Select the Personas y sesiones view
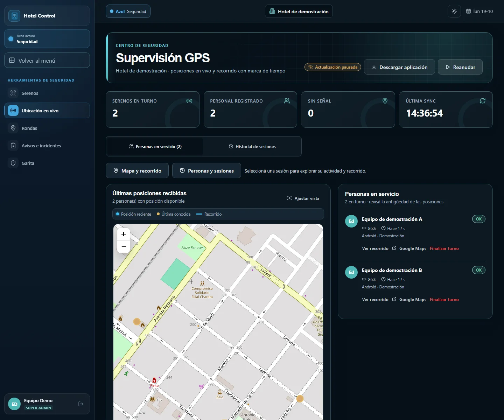This screenshot has height=420, width=504. (206, 170)
